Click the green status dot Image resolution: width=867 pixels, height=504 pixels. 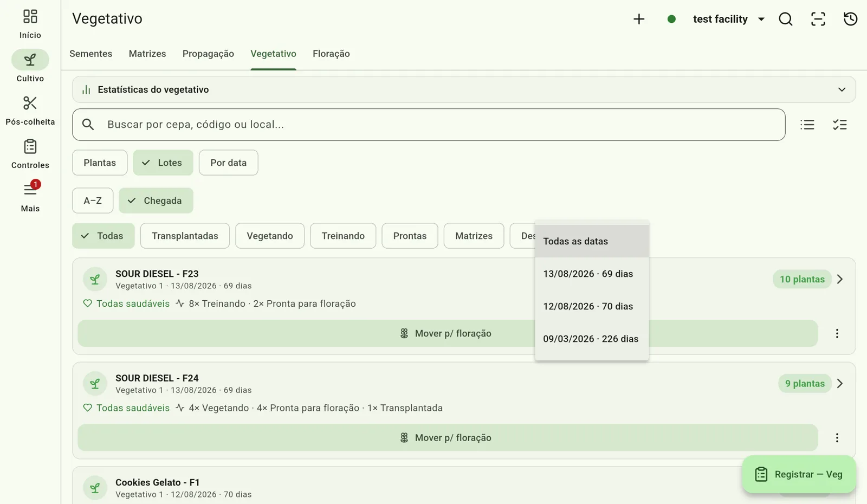click(671, 19)
